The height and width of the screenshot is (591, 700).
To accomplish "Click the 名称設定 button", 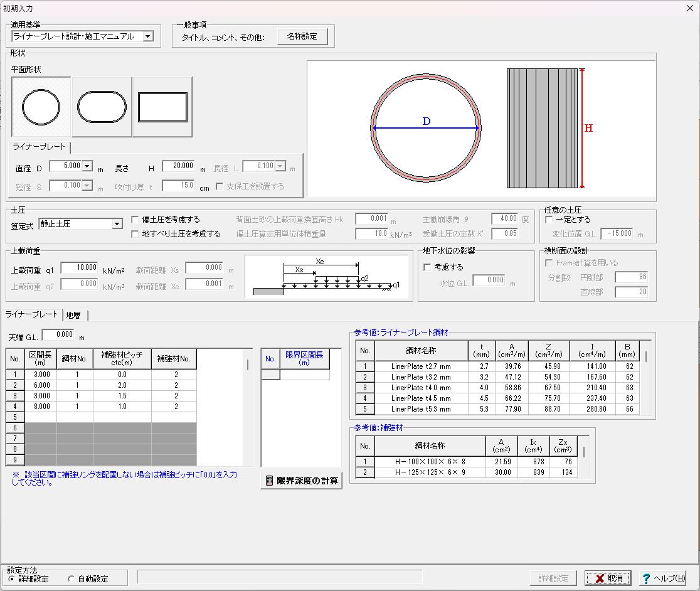I will [302, 36].
